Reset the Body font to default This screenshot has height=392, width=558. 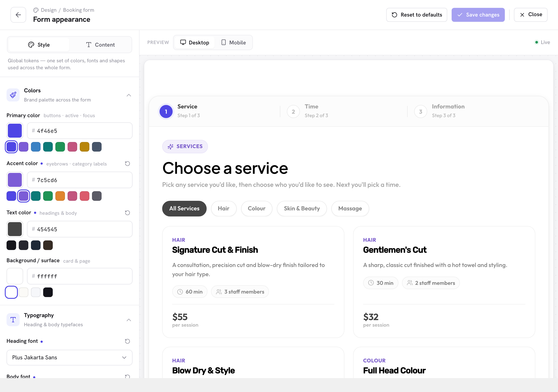pos(127,376)
